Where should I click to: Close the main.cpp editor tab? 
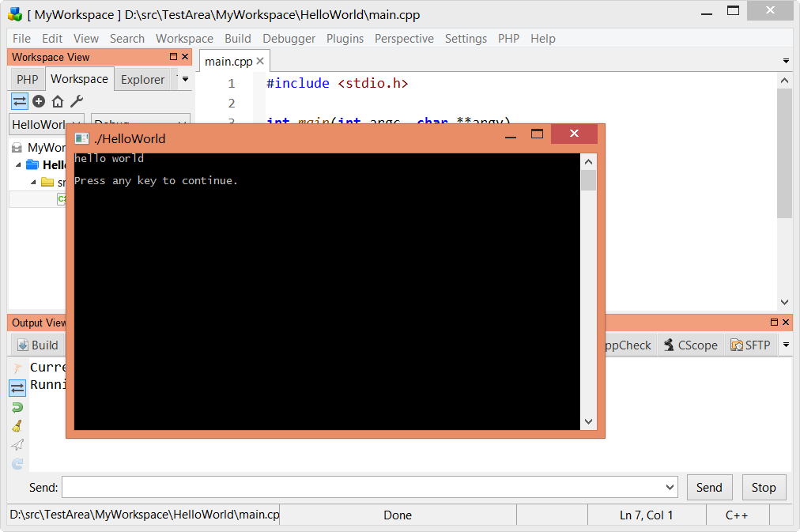pos(260,61)
